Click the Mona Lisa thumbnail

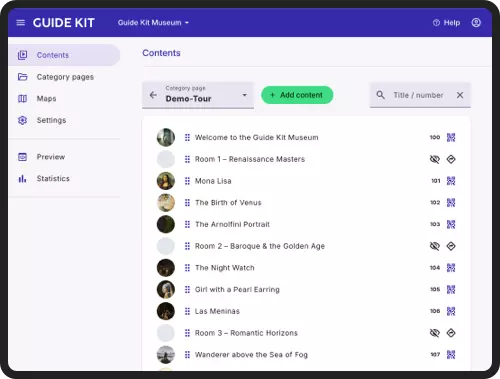(166, 181)
